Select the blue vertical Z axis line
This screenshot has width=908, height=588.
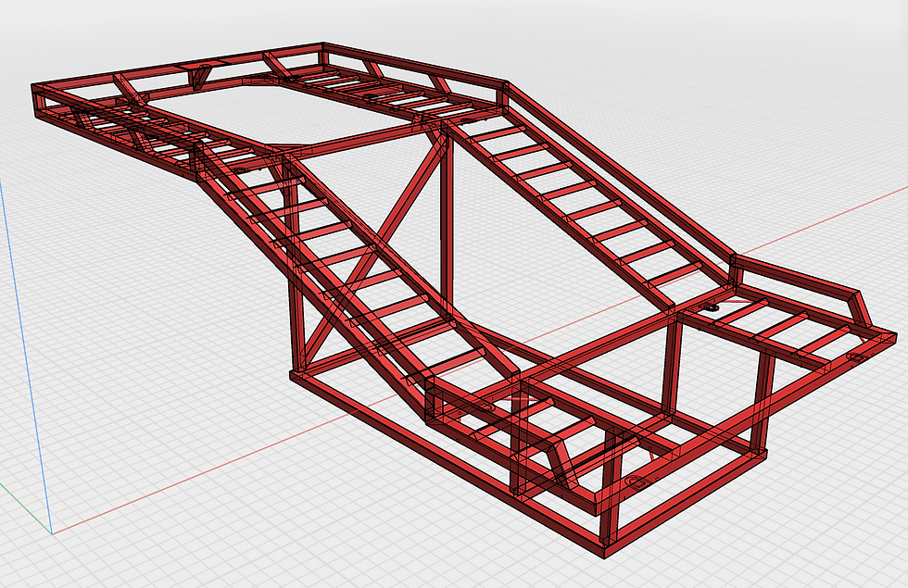tap(26, 354)
